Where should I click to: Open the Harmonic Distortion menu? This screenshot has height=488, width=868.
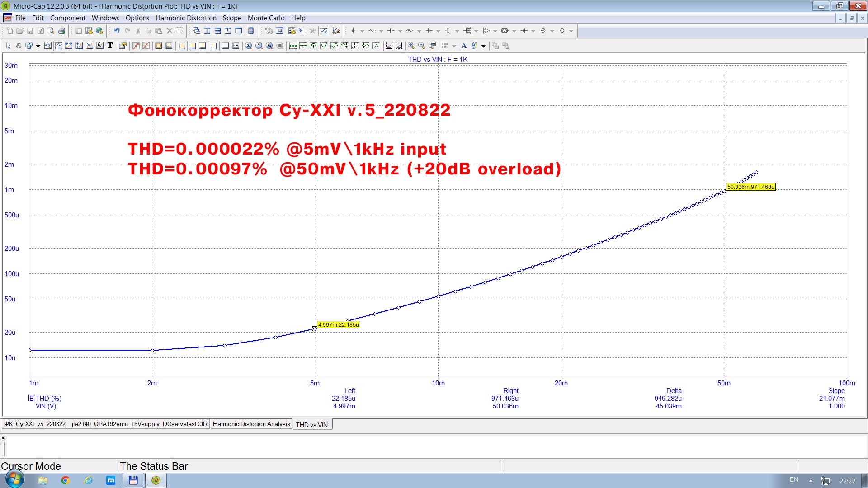pyautogui.click(x=186, y=18)
